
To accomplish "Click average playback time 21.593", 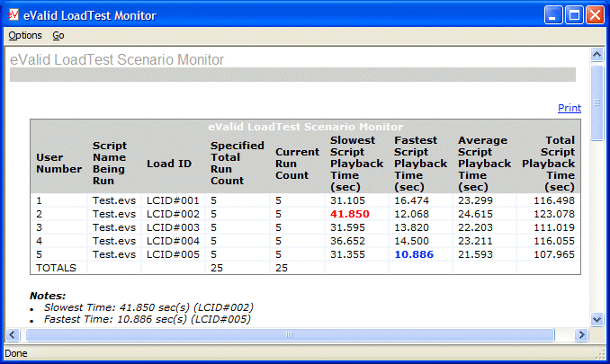I will tap(475, 254).
